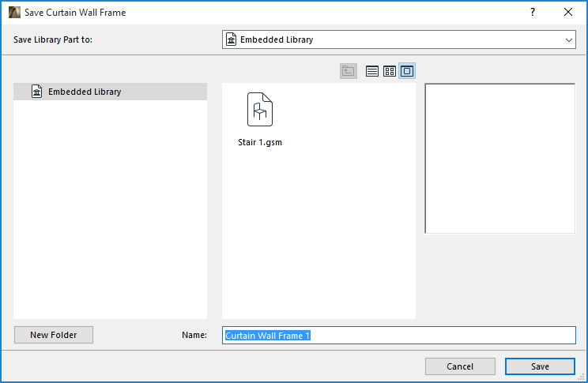
Task: Click the go up one folder icon
Action: click(348, 71)
